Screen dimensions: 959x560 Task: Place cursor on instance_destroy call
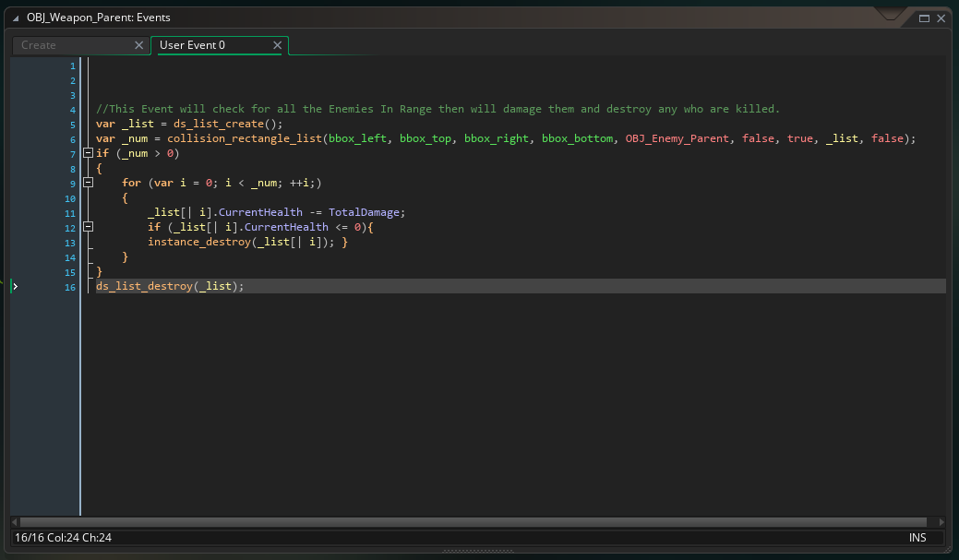(199, 242)
